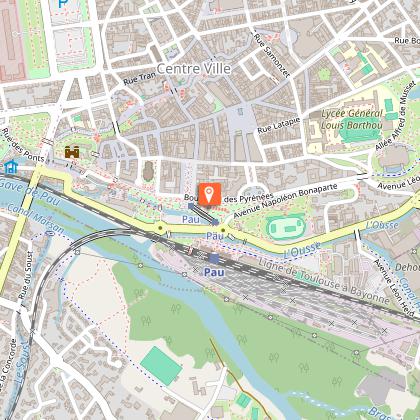Select the Avenue Napoléon Bonaparte label

coord(285,201)
